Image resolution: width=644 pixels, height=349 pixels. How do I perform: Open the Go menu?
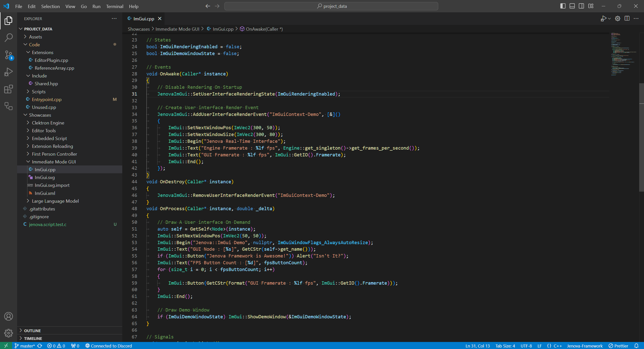[x=84, y=6]
